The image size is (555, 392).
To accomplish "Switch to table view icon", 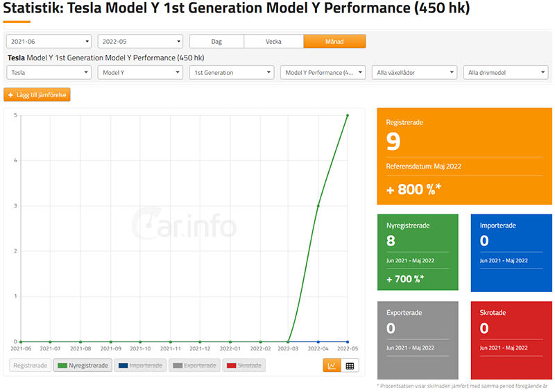I will click(350, 366).
